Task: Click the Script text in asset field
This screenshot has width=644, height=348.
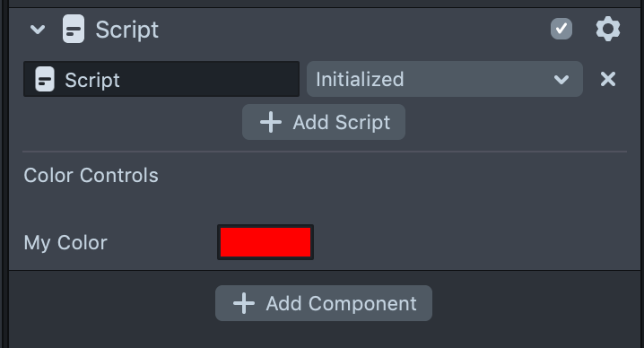Action: click(92, 80)
